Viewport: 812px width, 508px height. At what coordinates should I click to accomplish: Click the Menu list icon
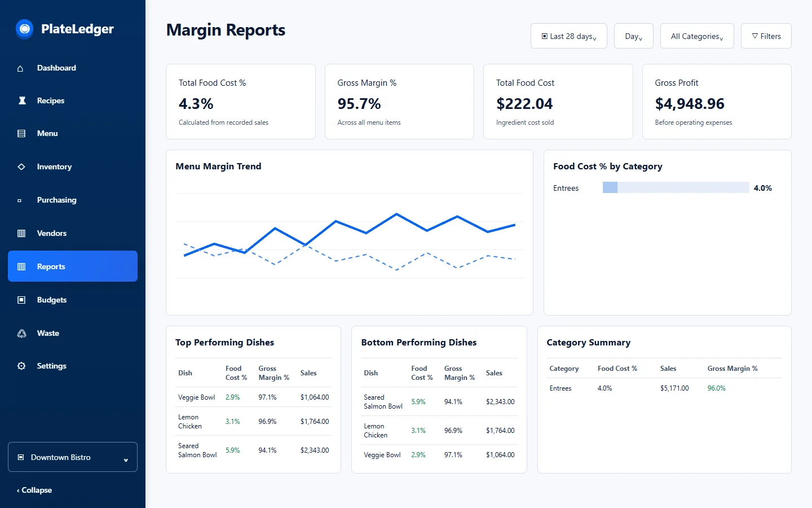(21, 134)
